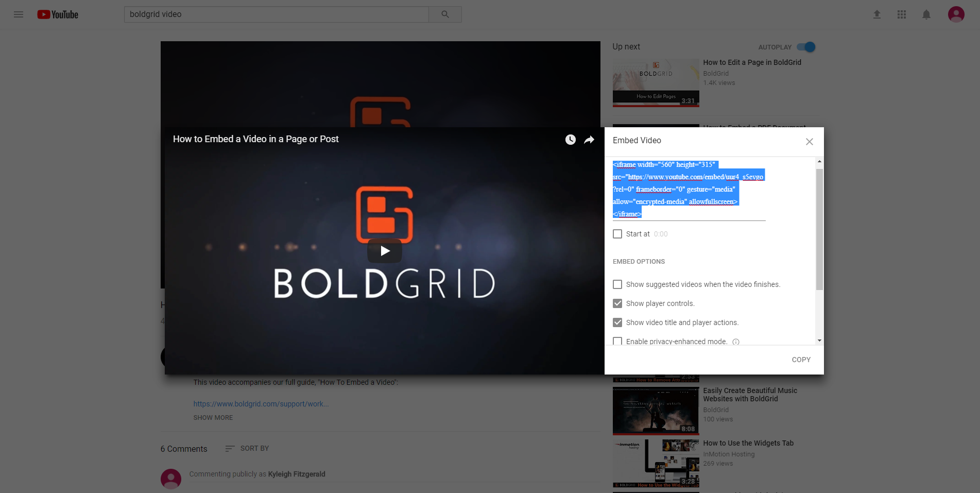Screen dimensions: 980x493
Task: Click Watch later clock in embed preview
Action: [571, 140]
